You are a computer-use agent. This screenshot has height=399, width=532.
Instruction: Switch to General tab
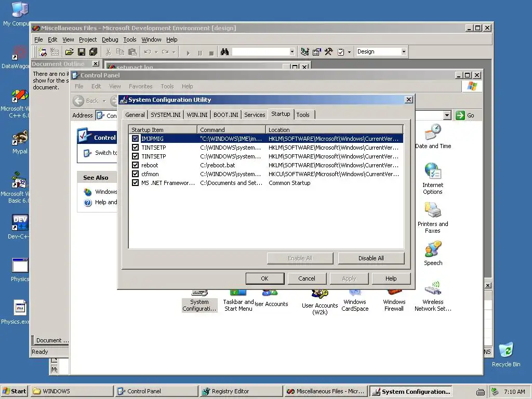(x=135, y=115)
